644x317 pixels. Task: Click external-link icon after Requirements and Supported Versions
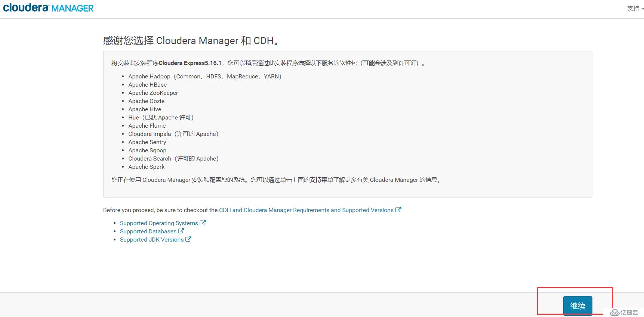(398, 210)
